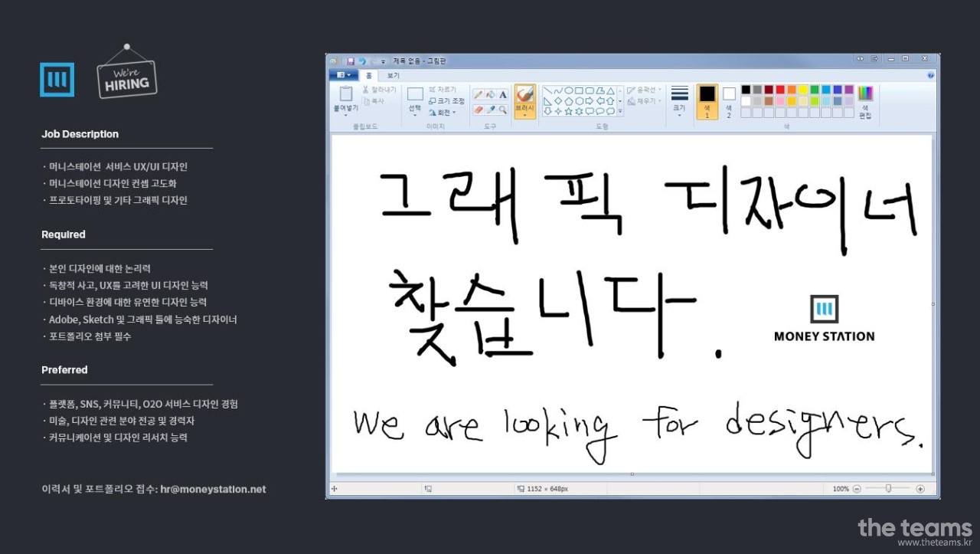Click the Resize (크기 조정) button
The height and width of the screenshot is (554, 980).
pyautogui.click(x=446, y=101)
